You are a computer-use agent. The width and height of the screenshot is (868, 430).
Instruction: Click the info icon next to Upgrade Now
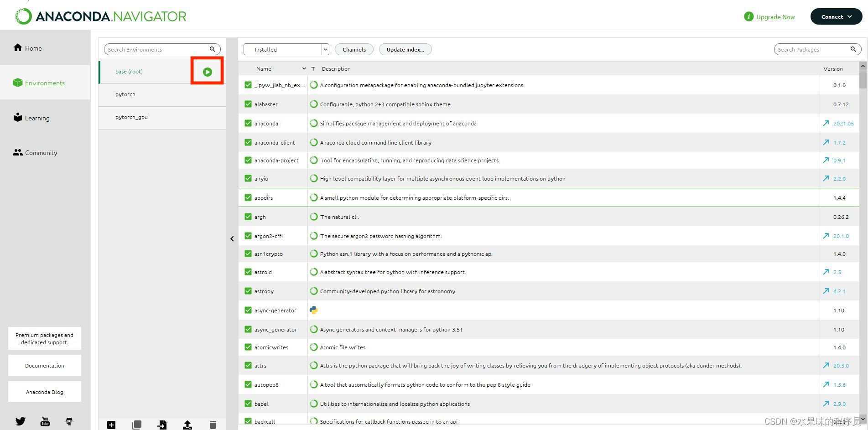pyautogui.click(x=748, y=16)
